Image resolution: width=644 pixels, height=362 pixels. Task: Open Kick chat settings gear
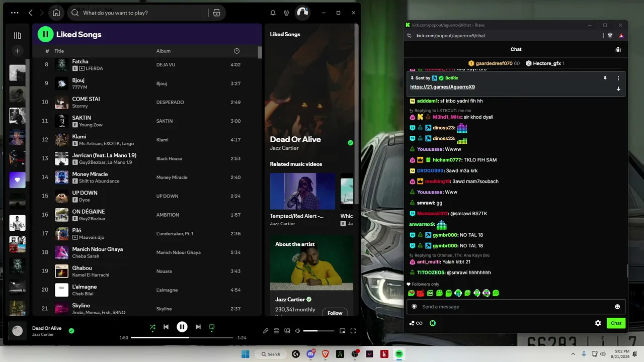[598, 323]
